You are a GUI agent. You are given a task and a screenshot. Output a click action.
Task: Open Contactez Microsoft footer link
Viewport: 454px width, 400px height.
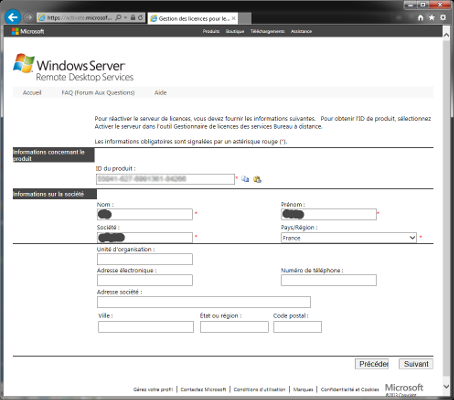[203, 389]
